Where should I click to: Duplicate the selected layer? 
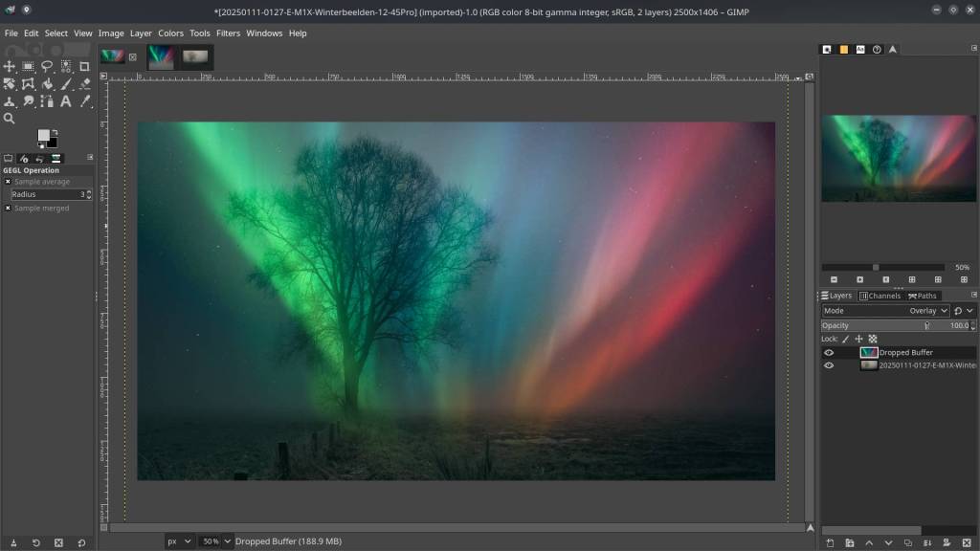908,543
